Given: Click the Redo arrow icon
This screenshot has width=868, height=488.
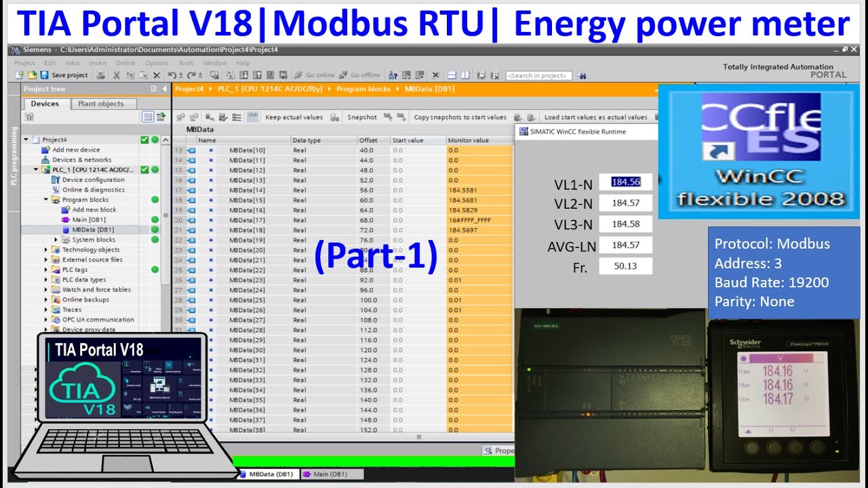Looking at the screenshot, I should pyautogui.click(x=191, y=75).
